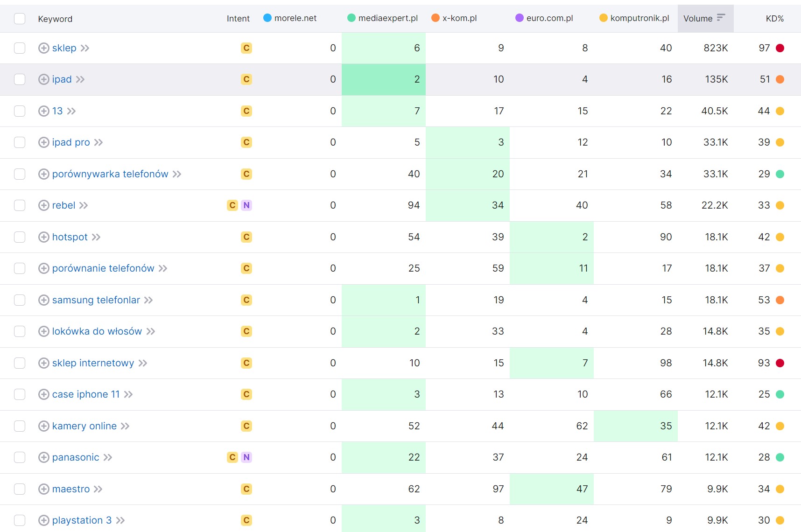Add kamery online via plus icon
Viewport: 801px width, 532px height.
pos(43,426)
